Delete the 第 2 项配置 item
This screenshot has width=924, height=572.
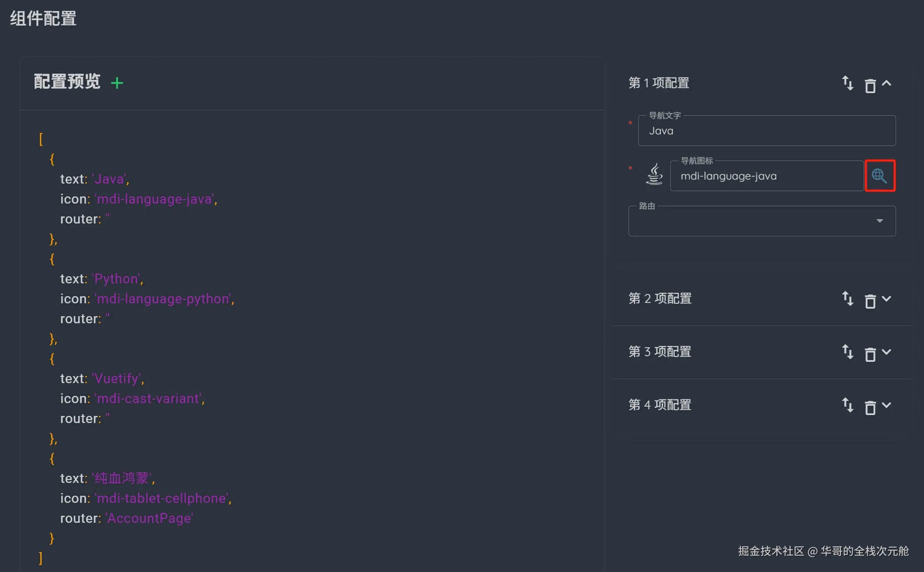coord(870,301)
